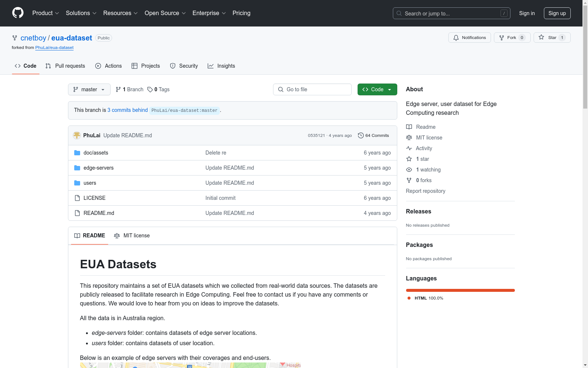The image size is (588, 368).
Task: Switch to the Pull requests tab
Action: [65, 66]
